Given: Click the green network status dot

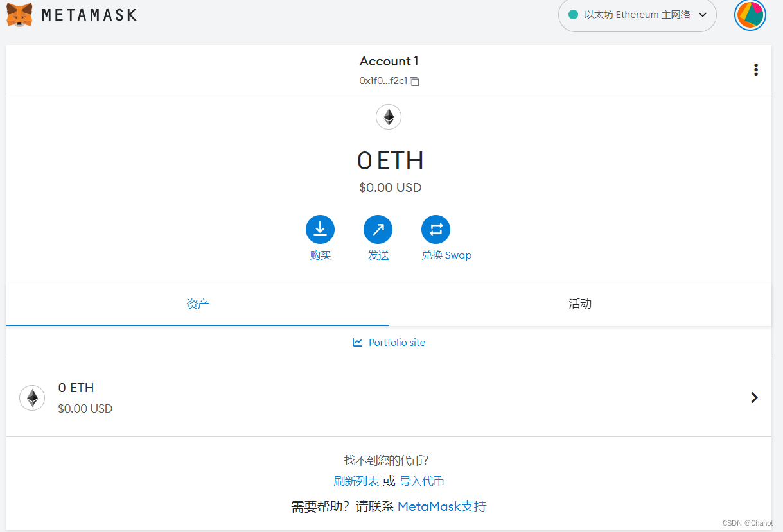Looking at the screenshot, I should coord(574,15).
